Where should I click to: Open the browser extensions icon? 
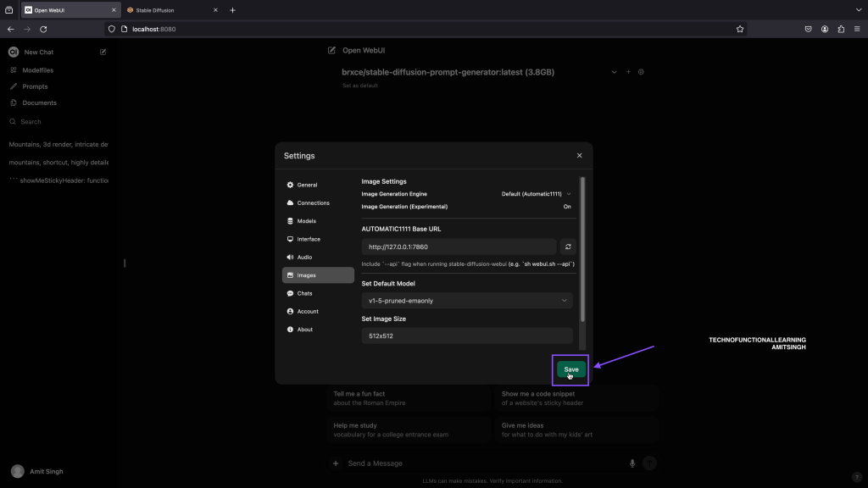tap(841, 29)
